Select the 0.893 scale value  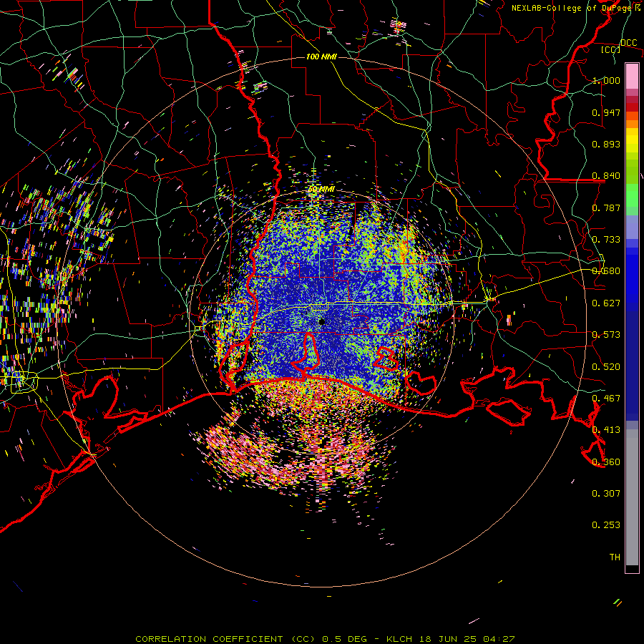pyautogui.click(x=606, y=144)
